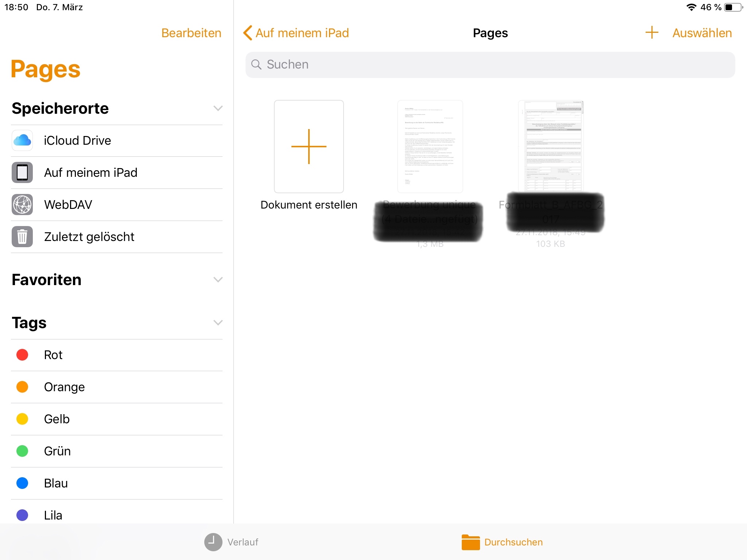The height and width of the screenshot is (560, 747).
Task: Switch to the Durchsuchen tab
Action: coord(513,542)
